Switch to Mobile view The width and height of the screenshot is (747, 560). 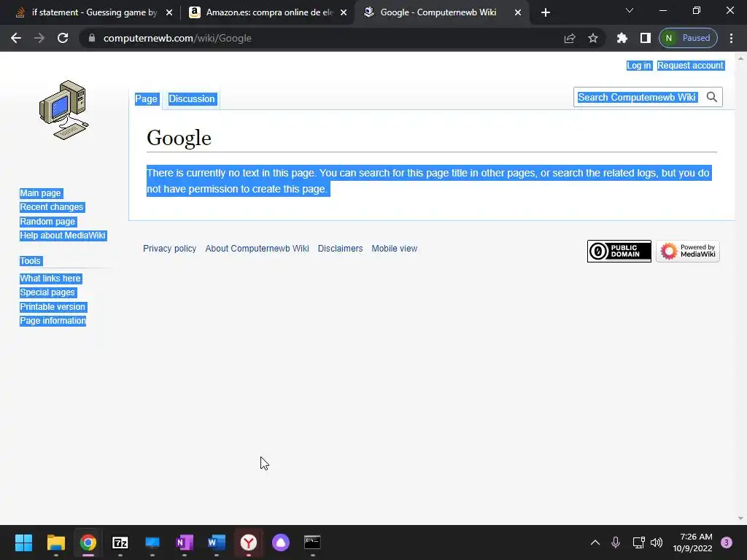[395, 249]
